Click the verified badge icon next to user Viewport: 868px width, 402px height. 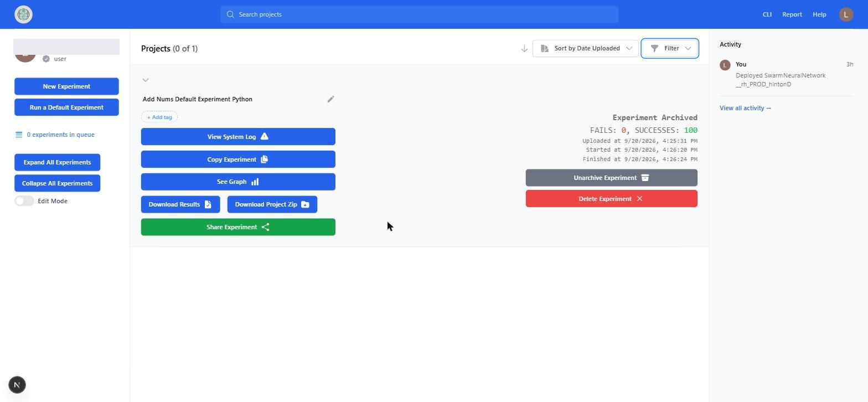[46, 59]
